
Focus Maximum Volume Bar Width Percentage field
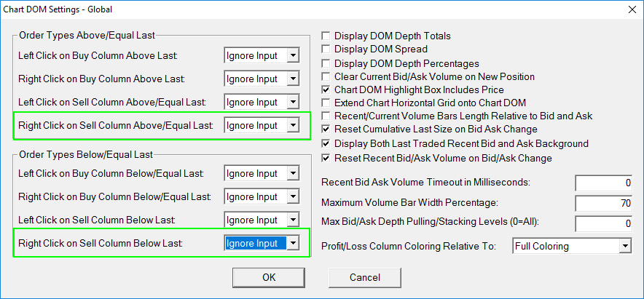(604, 204)
